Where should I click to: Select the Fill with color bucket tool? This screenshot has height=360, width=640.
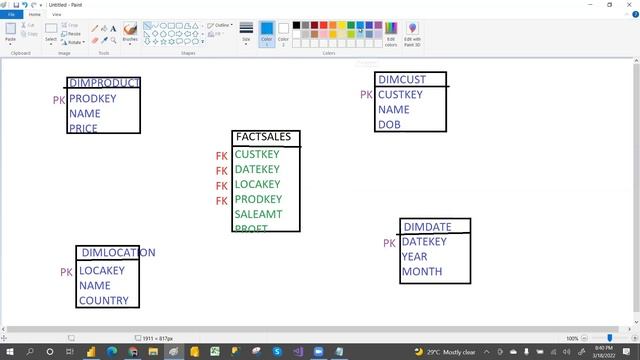point(104,29)
